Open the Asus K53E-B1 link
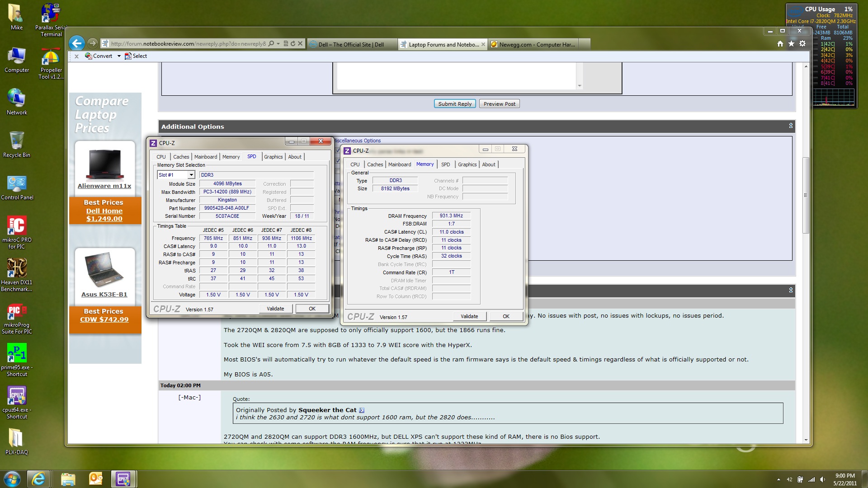This screenshot has width=868, height=488. coord(104,294)
